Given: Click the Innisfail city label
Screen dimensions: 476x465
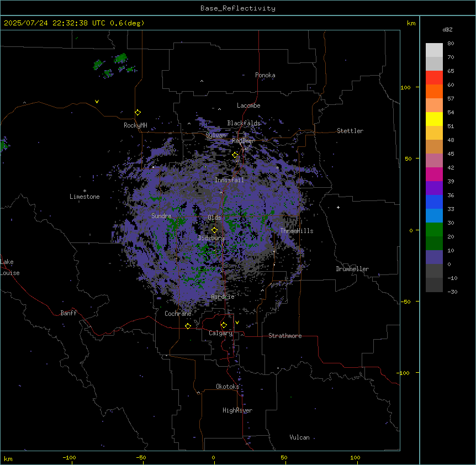Looking at the screenshot, I should 229,180.
